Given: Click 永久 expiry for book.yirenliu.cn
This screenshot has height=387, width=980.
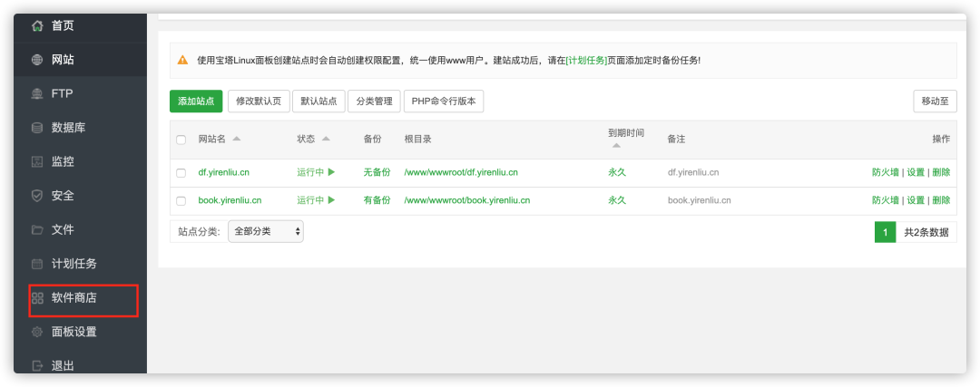Looking at the screenshot, I should (x=617, y=200).
